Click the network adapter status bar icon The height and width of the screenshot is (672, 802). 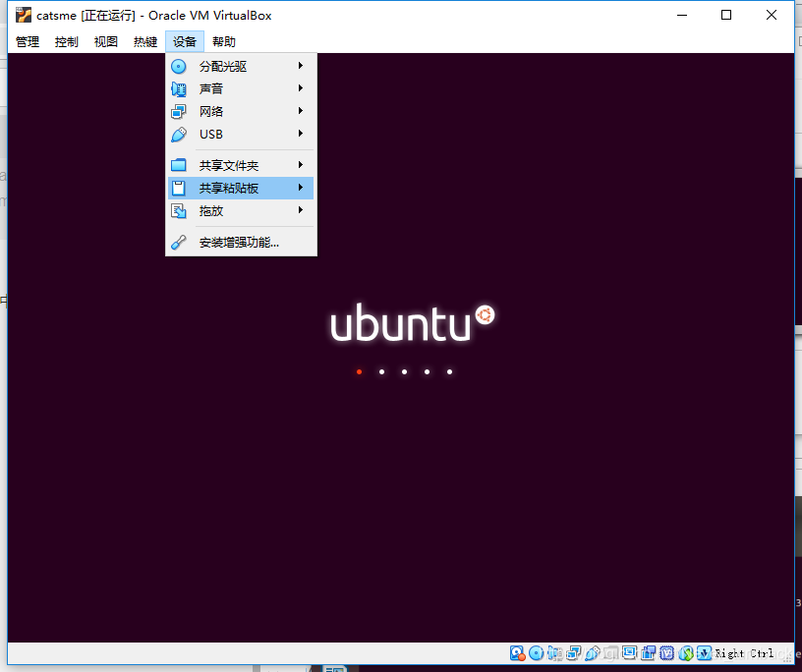(574, 653)
